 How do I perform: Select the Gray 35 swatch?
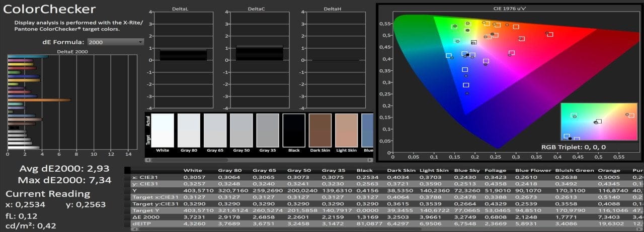tap(267, 130)
